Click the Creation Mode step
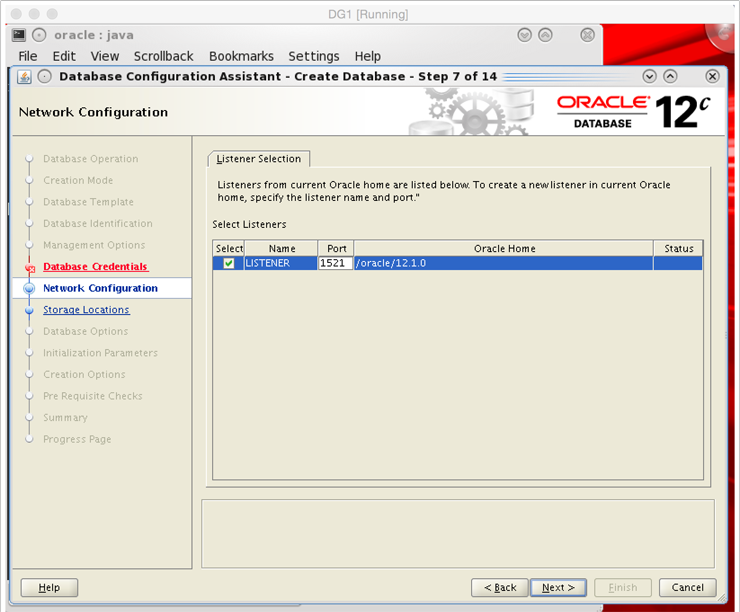Image resolution: width=740 pixels, height=612 pixels. [78, 180]
